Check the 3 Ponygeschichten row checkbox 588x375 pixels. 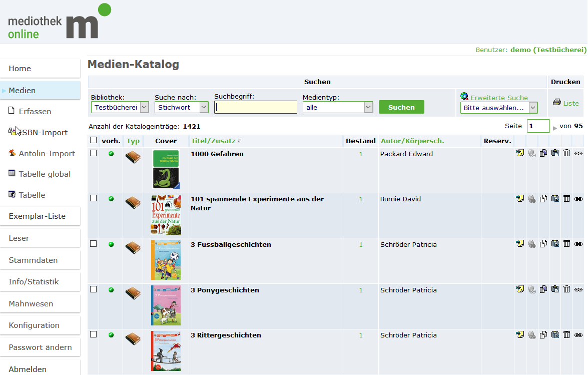[93, 289]
